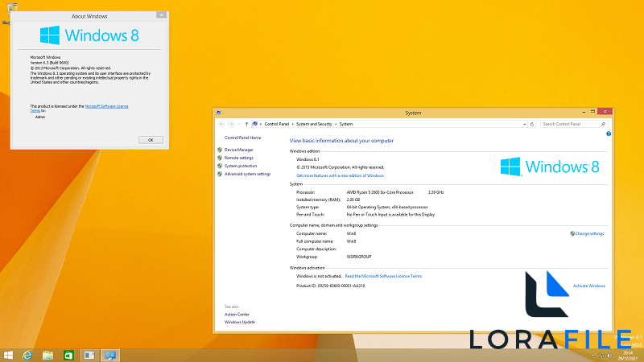The height and width of the screenshot is (362, 644).
Task: Open Control Panel Home link
Action: 242,138
